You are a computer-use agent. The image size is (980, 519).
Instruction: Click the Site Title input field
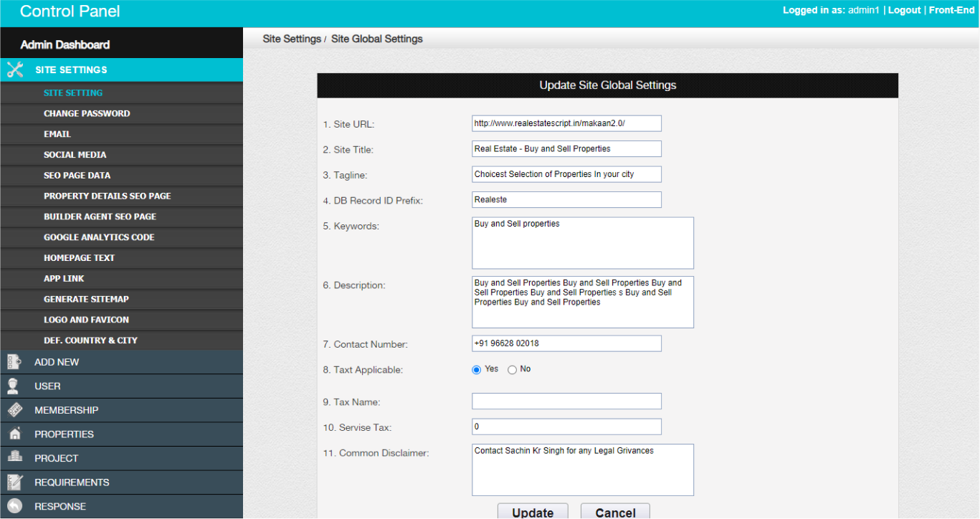tap(566, 149)
